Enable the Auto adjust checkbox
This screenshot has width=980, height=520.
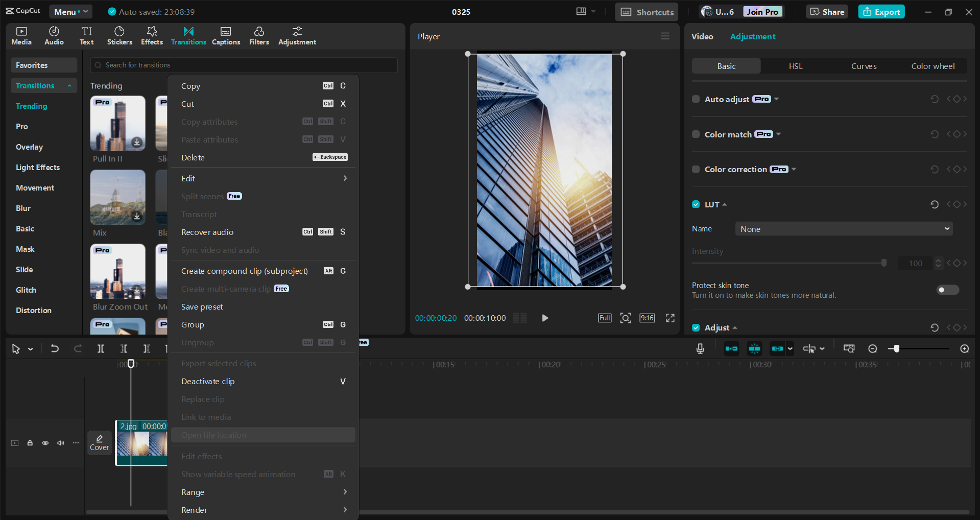click(696, 99)
